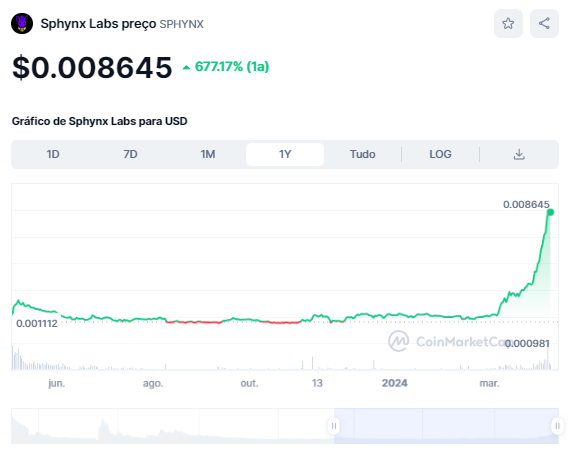Click the green current price dot
This screenshot has height=449, width=571.
(550, 212)
